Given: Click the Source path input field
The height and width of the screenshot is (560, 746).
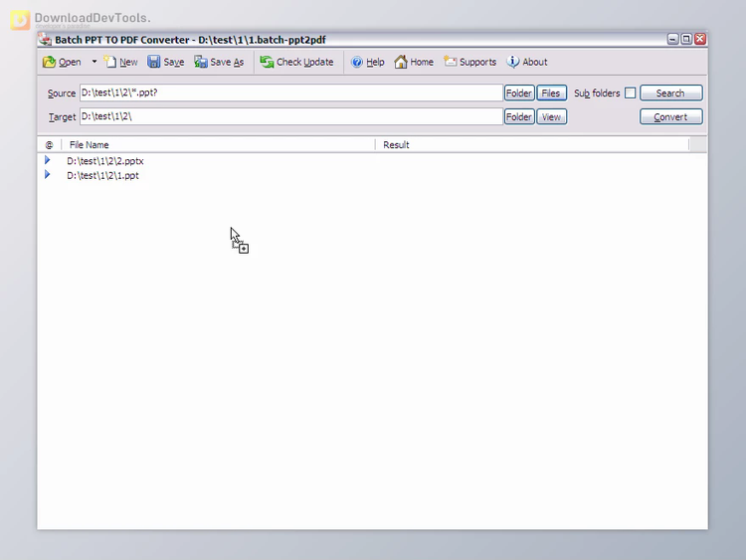Looking at the screenshot, I should pos(291,93).
